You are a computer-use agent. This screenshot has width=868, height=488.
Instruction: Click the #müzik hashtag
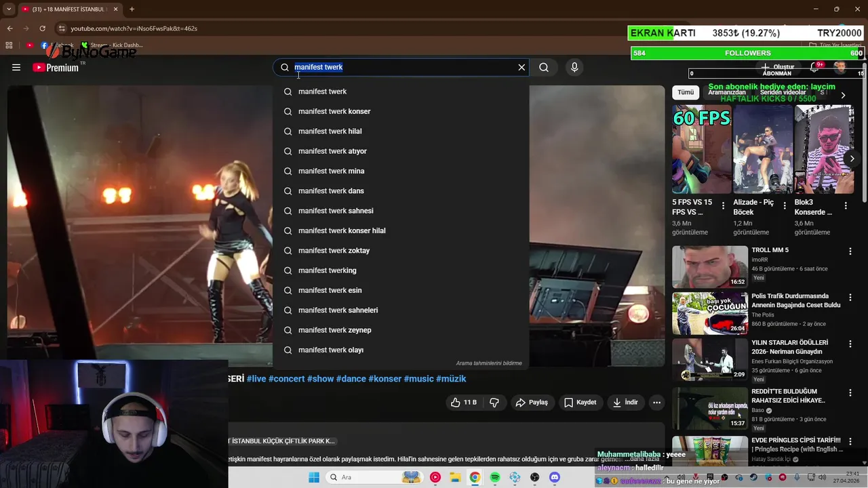pos(451,379)
